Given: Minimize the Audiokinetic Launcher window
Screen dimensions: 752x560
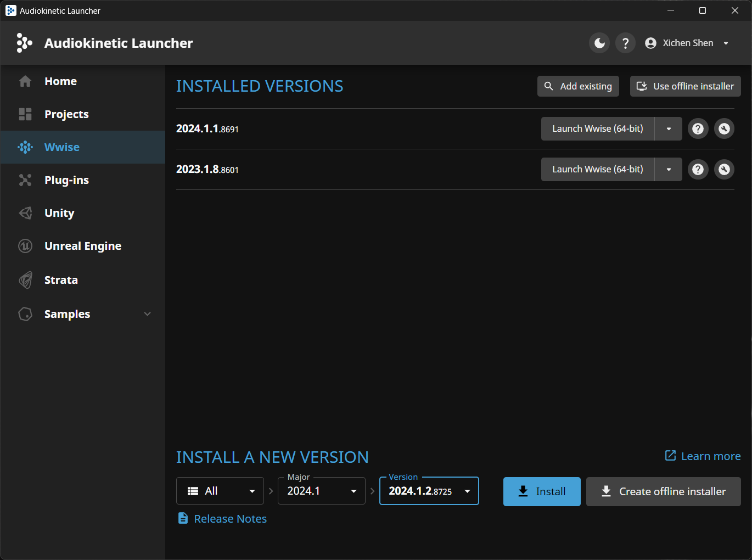Looking at the screenshot, I should point(671,10).
